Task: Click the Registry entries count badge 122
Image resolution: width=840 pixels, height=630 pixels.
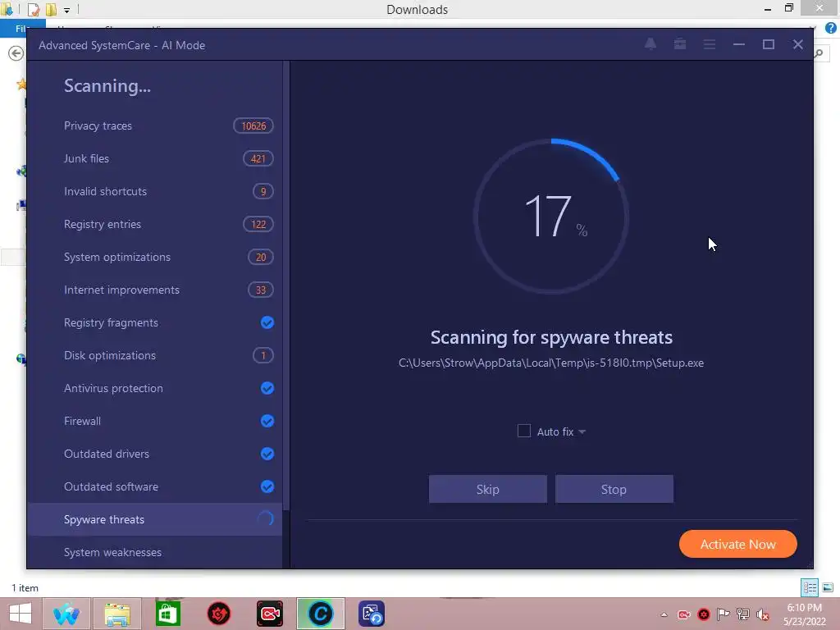Action: tap(258, 225)
